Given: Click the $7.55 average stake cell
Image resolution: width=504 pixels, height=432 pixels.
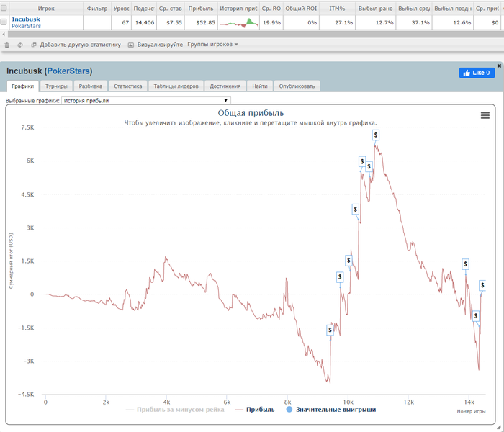Looking at the screenshot, I should (171, 23).
